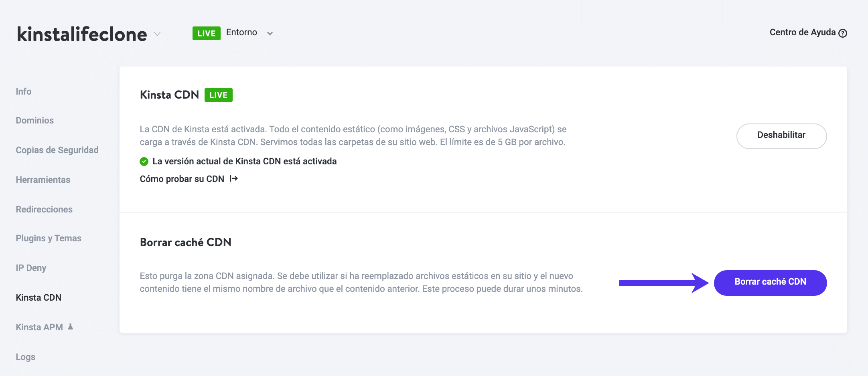Click the LIVE badge beside Kinsta CDN heading
The image size is (868, 376).
(218, 95)
